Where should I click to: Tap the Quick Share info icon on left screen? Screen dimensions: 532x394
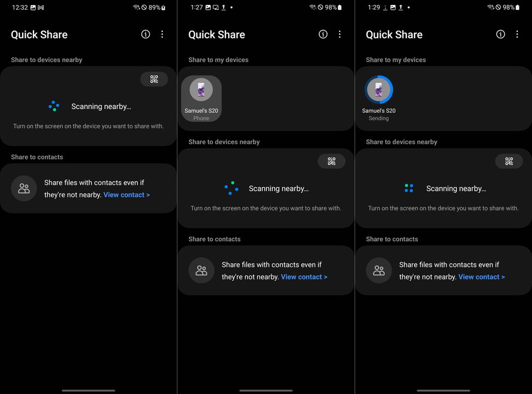[145, 34]
